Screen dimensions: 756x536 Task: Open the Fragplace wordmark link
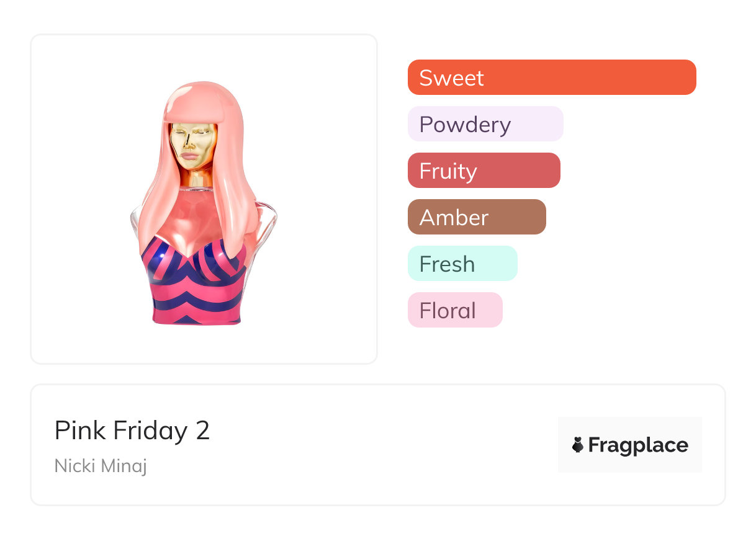(637, 445)
